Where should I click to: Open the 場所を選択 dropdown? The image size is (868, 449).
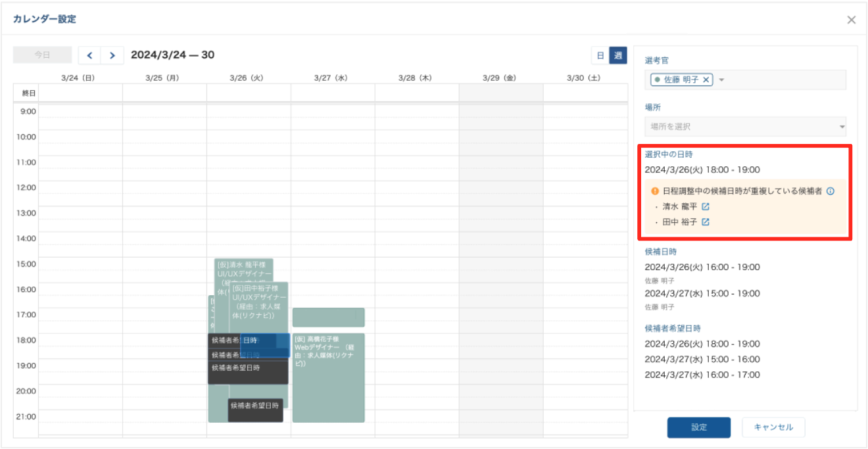point(745,126)
